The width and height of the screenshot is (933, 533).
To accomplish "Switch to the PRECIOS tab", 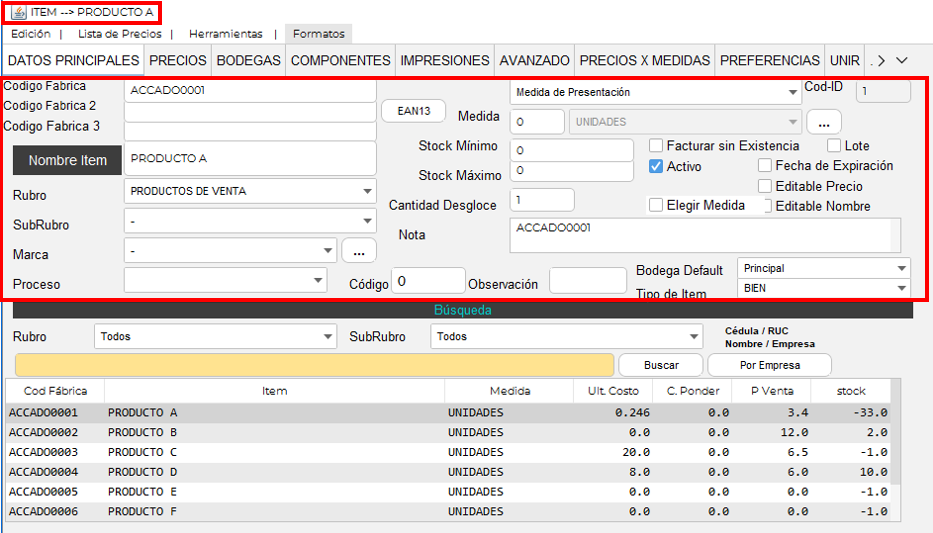I will coord(178,61).
